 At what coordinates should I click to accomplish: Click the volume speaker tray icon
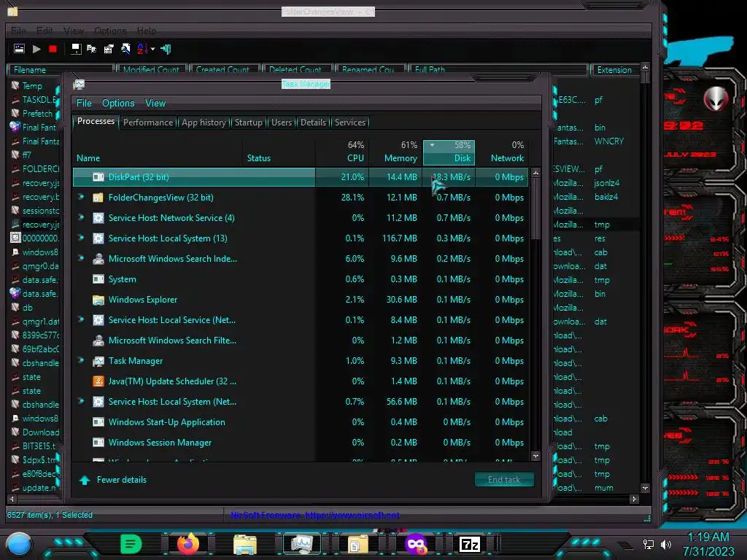click(666, 544)
